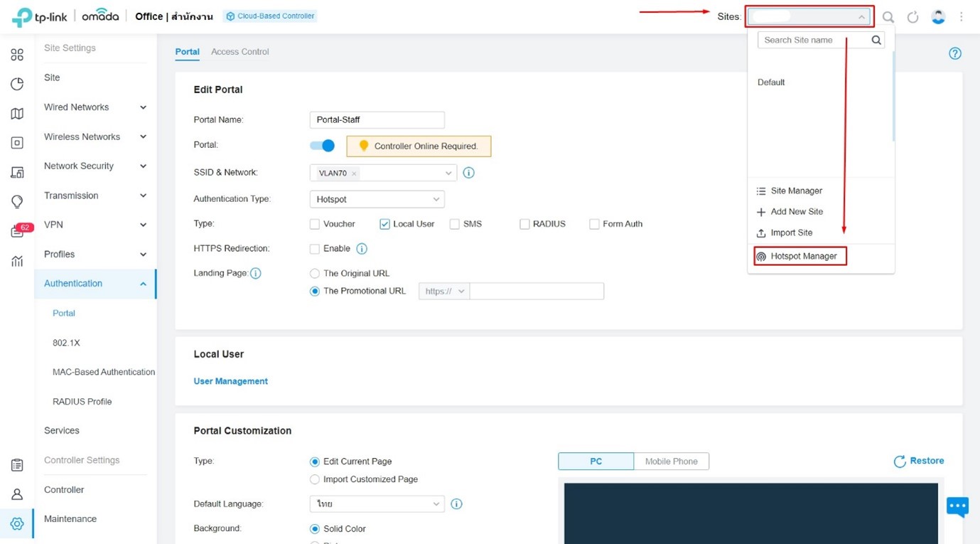Image resolution: width=980 pixels, height=544 pixels.
Task: Check the Form Auth checkbox
Action: [594, 224]
